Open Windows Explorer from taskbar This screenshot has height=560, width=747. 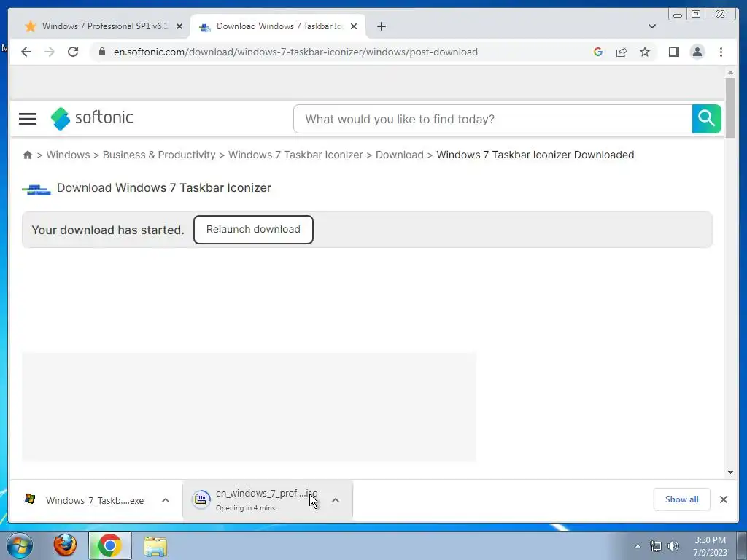click(x=155, y=546)
